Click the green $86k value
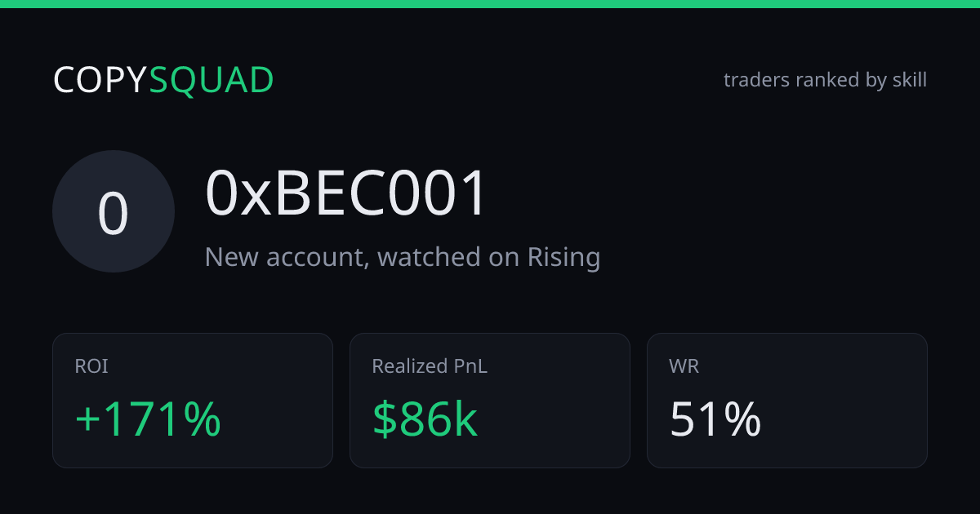Image resolution: width=980 pixels, height=514 pixels. pos(425,419)
